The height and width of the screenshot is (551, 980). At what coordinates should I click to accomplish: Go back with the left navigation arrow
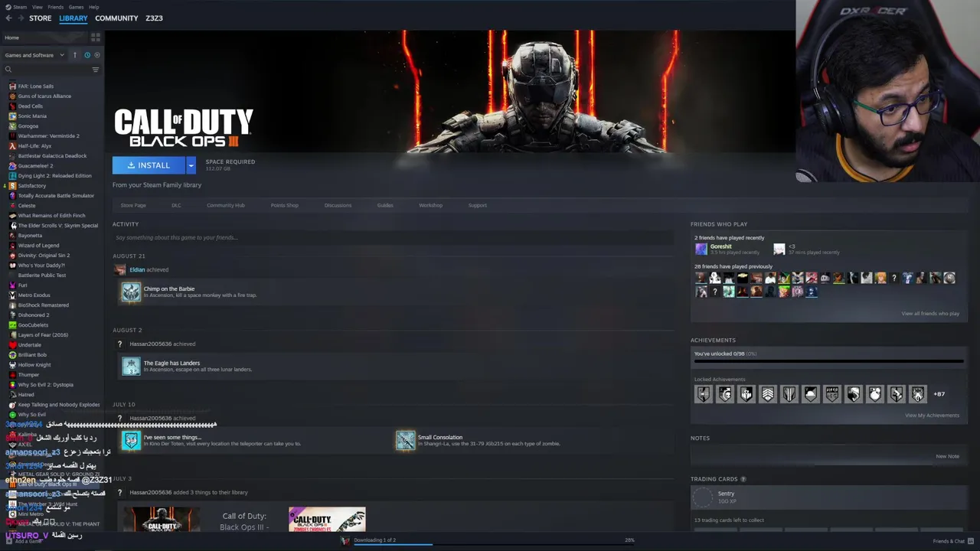[8, 18]
